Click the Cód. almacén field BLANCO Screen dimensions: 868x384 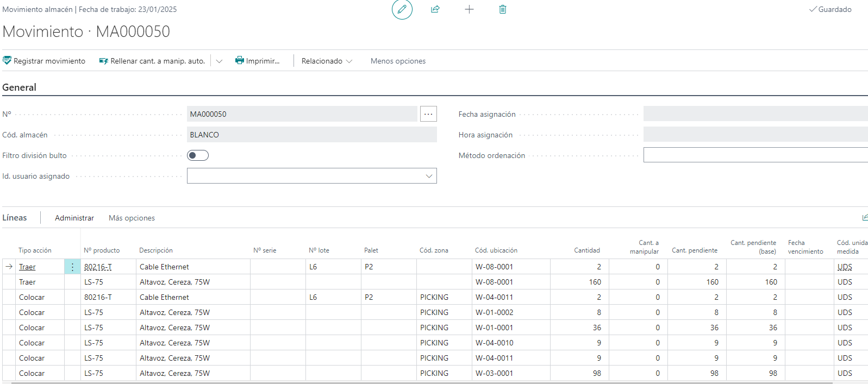tap(312, 135)
